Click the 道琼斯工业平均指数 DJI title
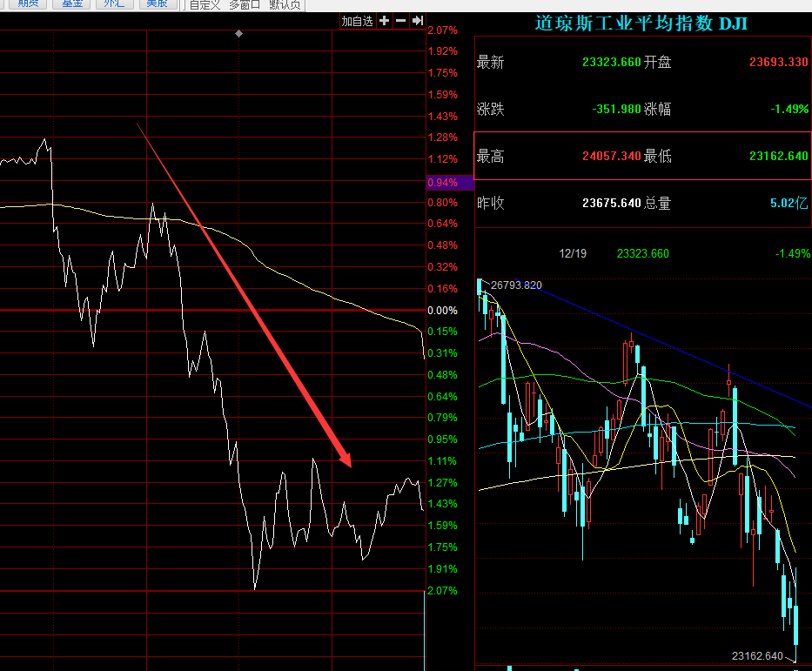 (641, 23)
